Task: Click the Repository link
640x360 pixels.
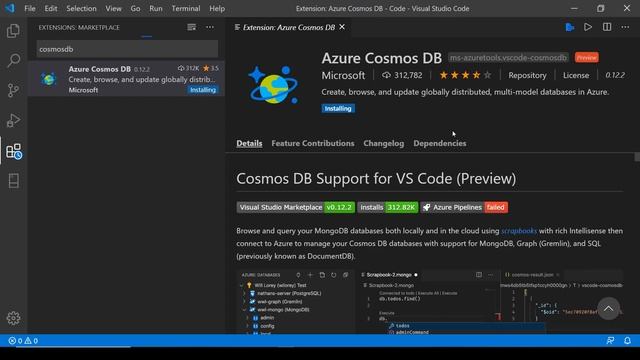Action: click(527, 76)
